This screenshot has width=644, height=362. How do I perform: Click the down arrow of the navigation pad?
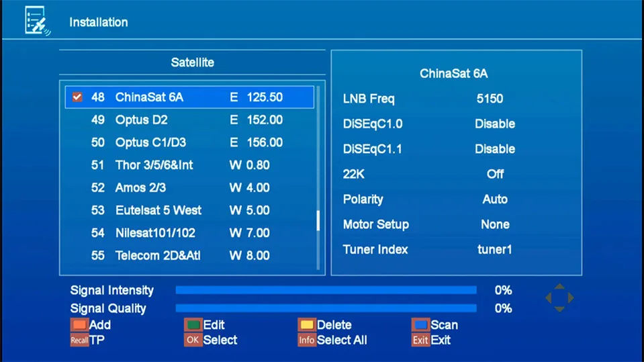559,308
